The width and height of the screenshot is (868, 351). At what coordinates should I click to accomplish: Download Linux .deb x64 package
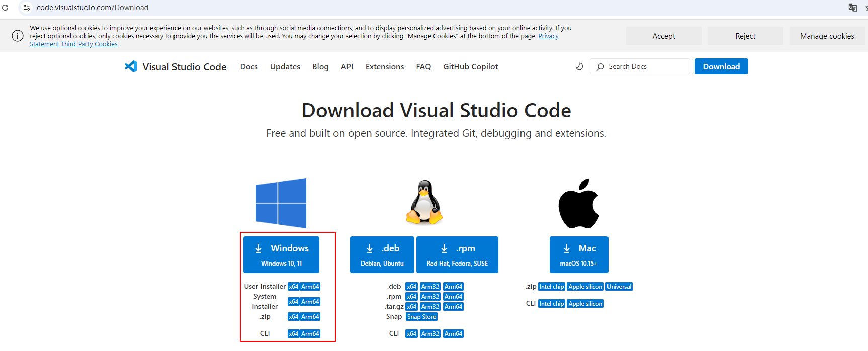(412, 287)
